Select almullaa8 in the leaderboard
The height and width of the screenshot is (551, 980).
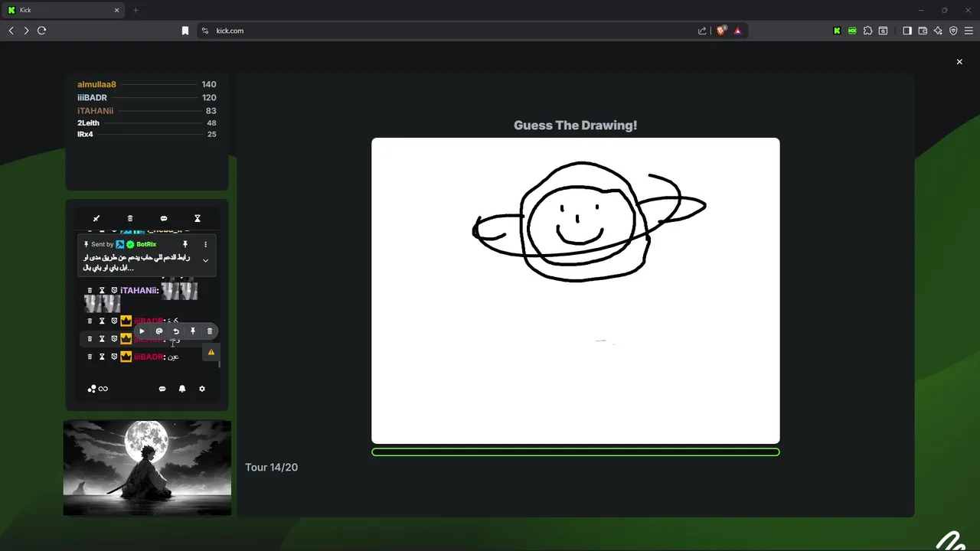pyautogui.click(x=96, y=84)
